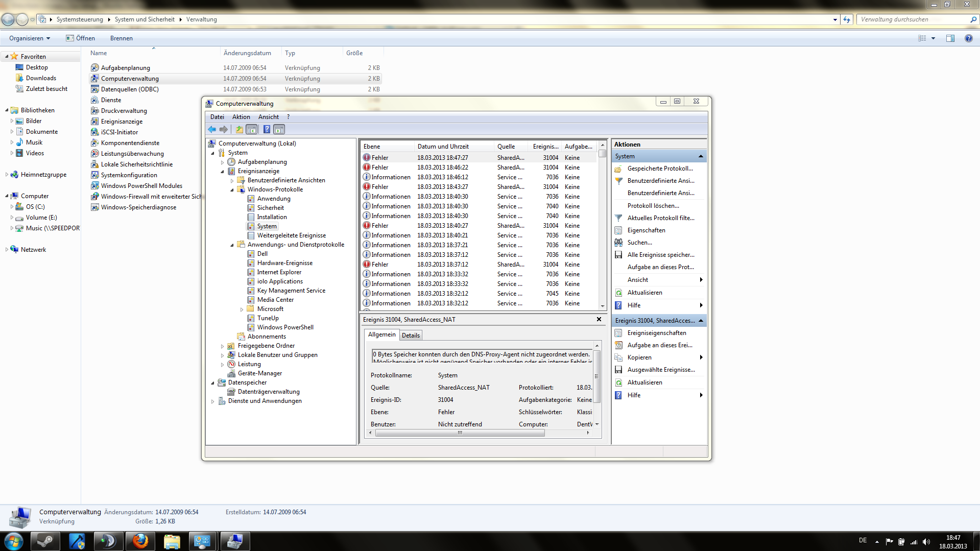
Task: Select Ereignisanzeige shortcut in Explorer list
Action: [122, 122]
